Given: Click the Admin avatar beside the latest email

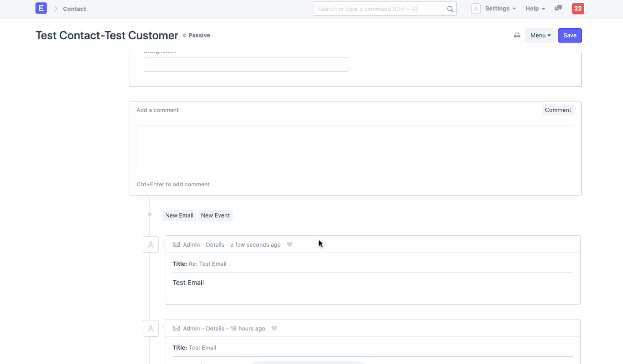Looking at the screenshot, I should tap(150, 244).
